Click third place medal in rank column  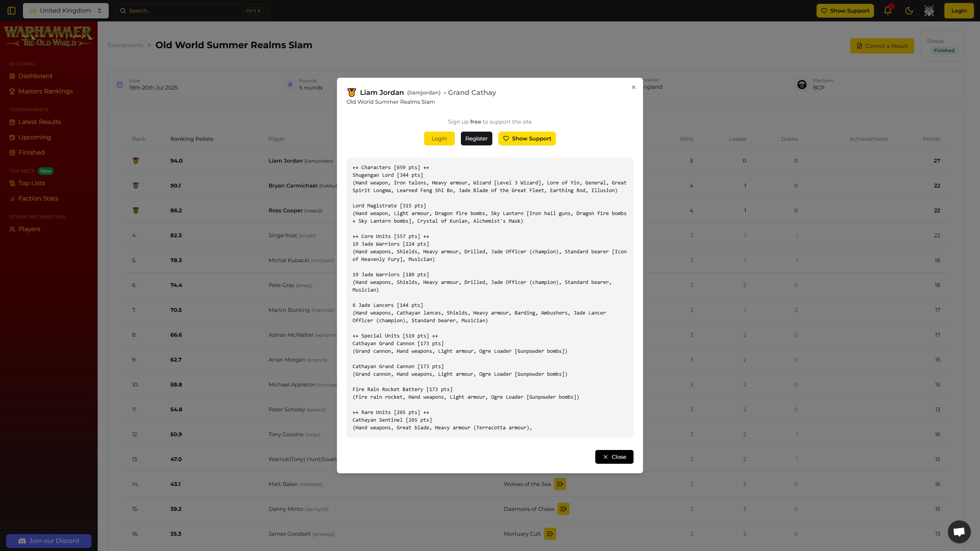click(x=136, y=210)
